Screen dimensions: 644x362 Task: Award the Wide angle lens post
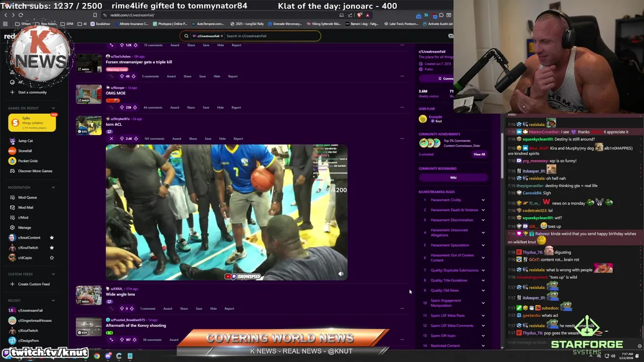coord(168,308)
